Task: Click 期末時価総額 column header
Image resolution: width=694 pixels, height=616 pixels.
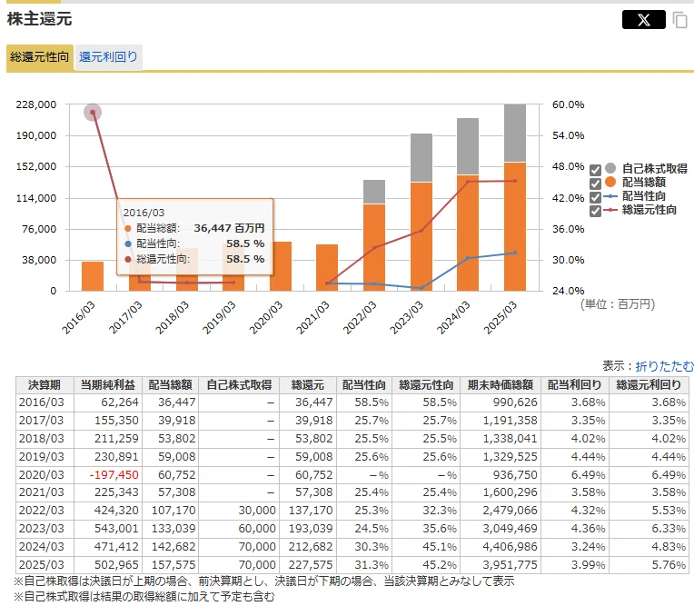Action: [501, 385]
